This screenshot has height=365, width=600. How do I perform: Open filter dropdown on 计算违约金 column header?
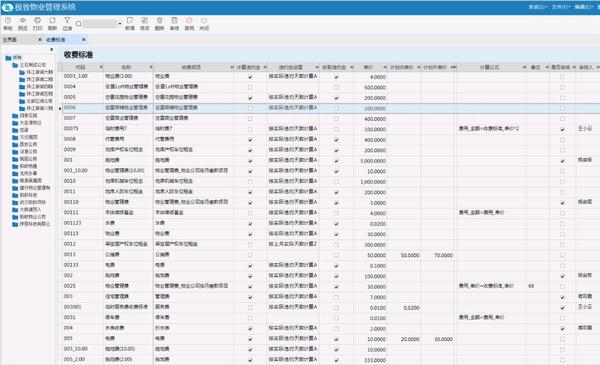pos(265,67)
